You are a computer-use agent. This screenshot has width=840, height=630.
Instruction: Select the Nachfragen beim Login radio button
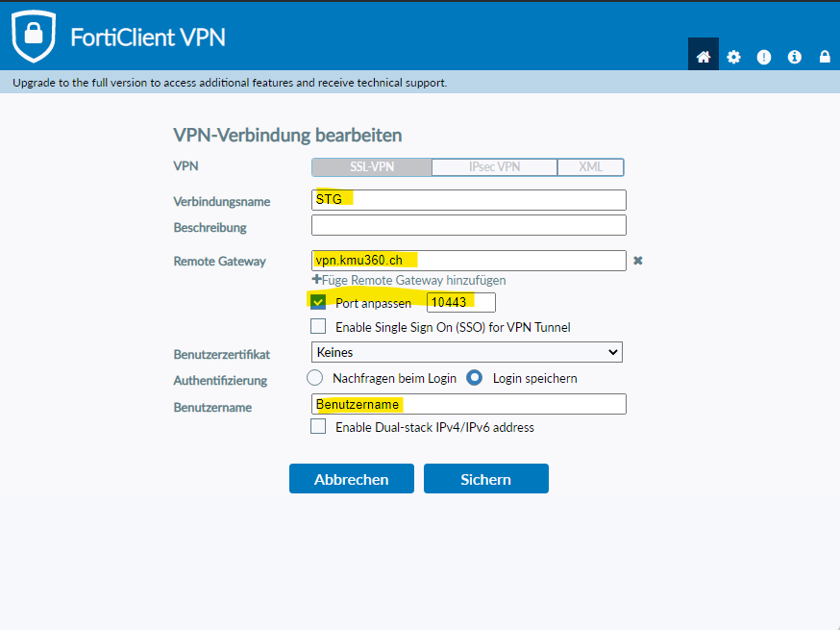coord(314,378)
